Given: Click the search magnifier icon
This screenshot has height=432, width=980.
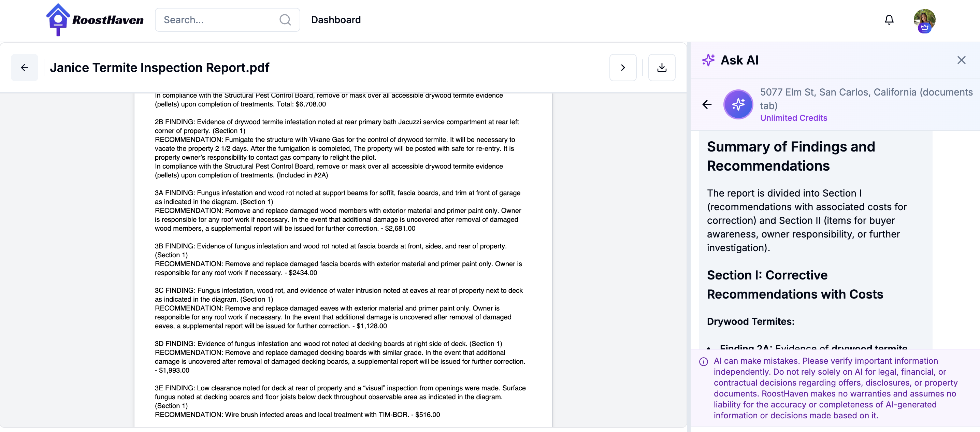Looking at the screenshot, I should (x=285, y=20).
